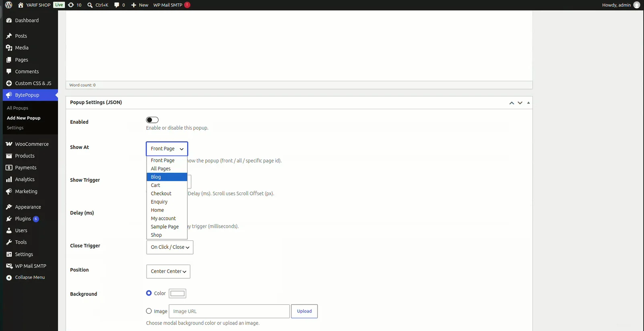The height and width of the screenshot is (331, 644).
Task: Click the plus New icon in admin bar
Action: [x=134, y=5]
